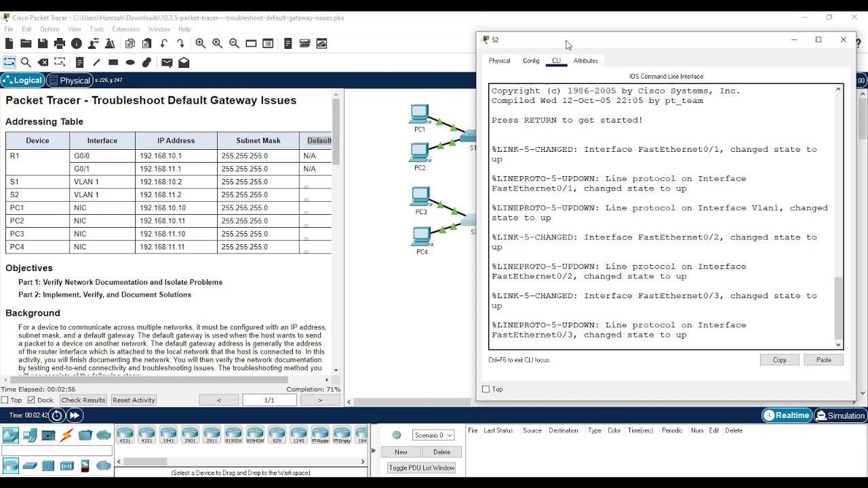
Task: Add Complex PDU with open envelope icon
Action: coord(184,62)
